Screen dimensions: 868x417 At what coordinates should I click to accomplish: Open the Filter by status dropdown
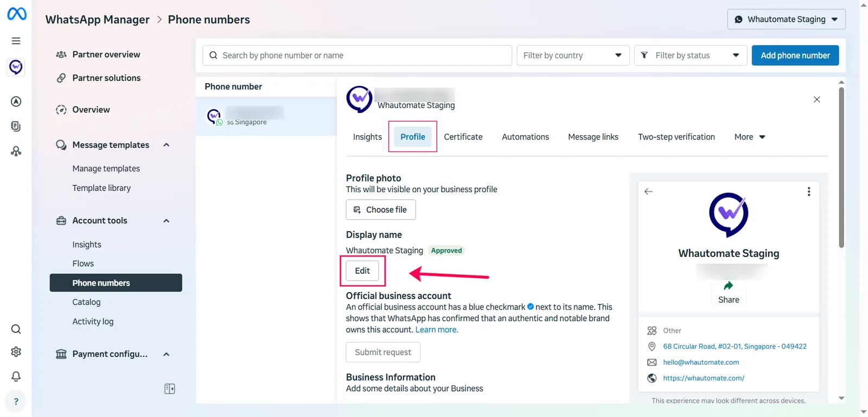coord(691,55)
